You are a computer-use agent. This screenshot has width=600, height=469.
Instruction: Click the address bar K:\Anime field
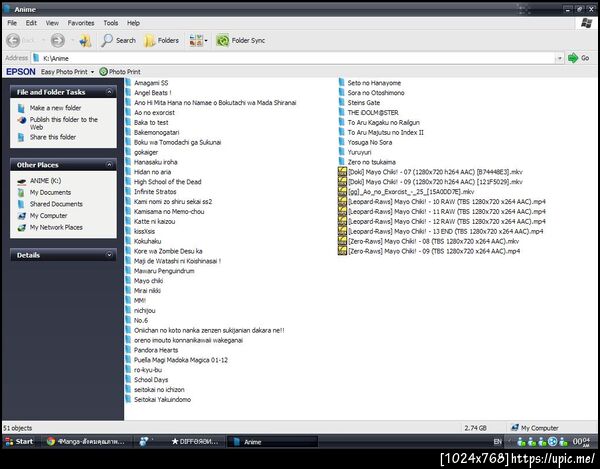[293, 58]
